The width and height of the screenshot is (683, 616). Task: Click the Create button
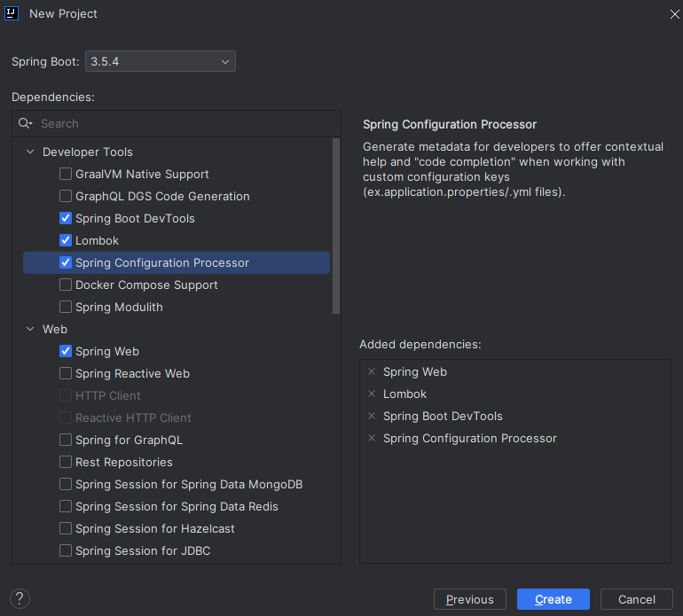point(553,599)
